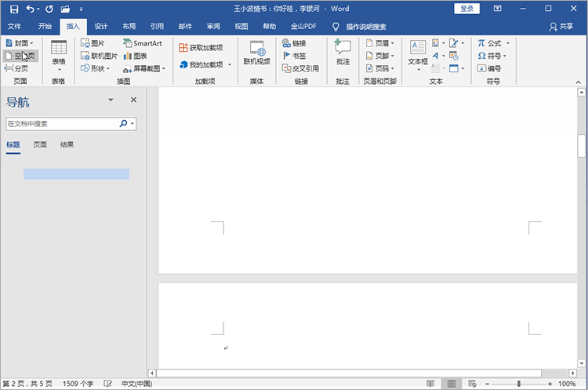Screen dimensions: 588x390
Task: Click the SmartArt icon
Action: click(x=142, y=43)
